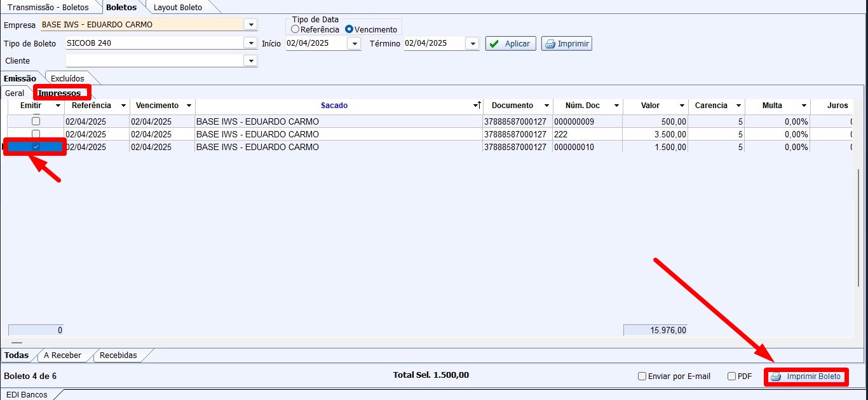Switch to the Layout Boleto tab
Image resolution: width=868 pixels, height=400 pixels.
coord(178,8)
